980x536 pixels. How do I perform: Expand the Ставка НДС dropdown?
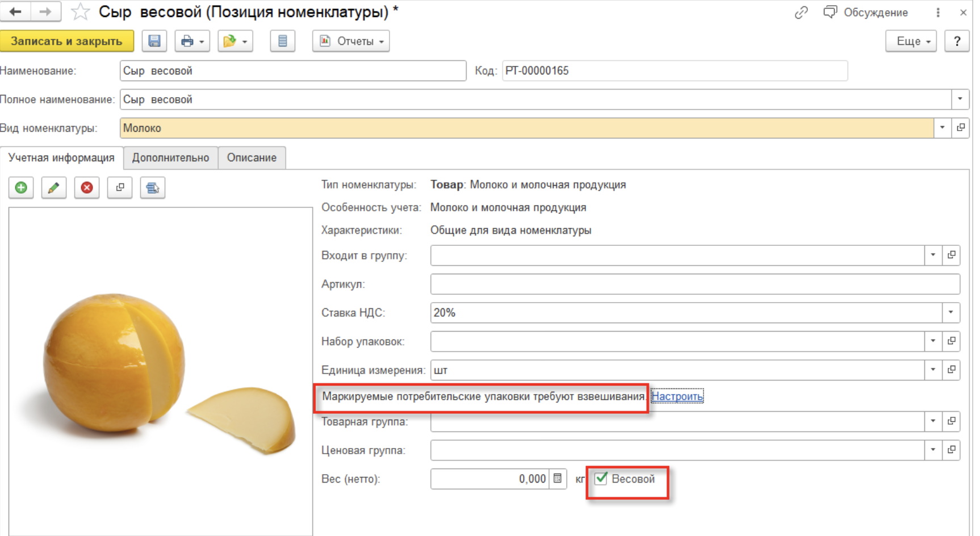tap(950, 312)
